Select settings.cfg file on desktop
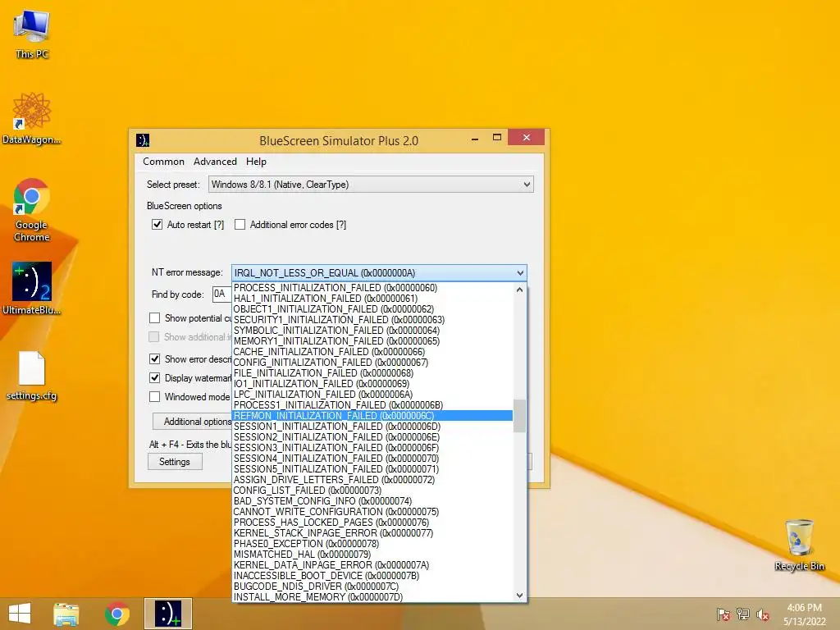 pyautogui.click(x=32, y=375)
